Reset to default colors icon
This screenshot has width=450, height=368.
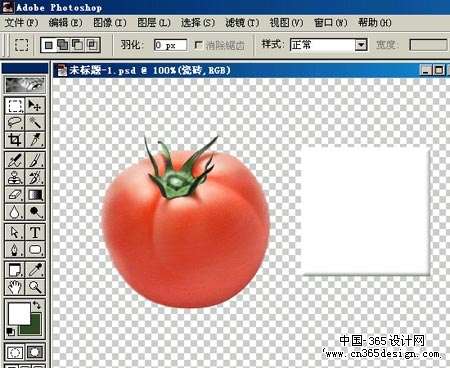[x=10, y=332]
